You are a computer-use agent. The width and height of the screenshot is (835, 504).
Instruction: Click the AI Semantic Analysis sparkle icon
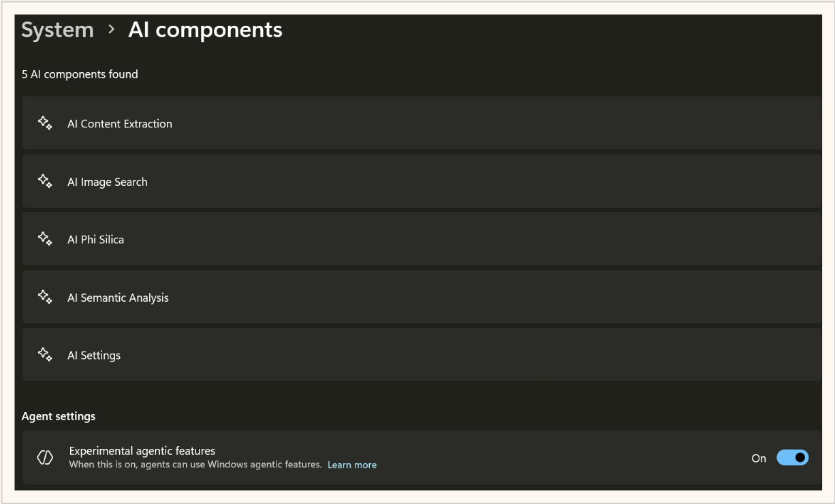coord(45,297)
